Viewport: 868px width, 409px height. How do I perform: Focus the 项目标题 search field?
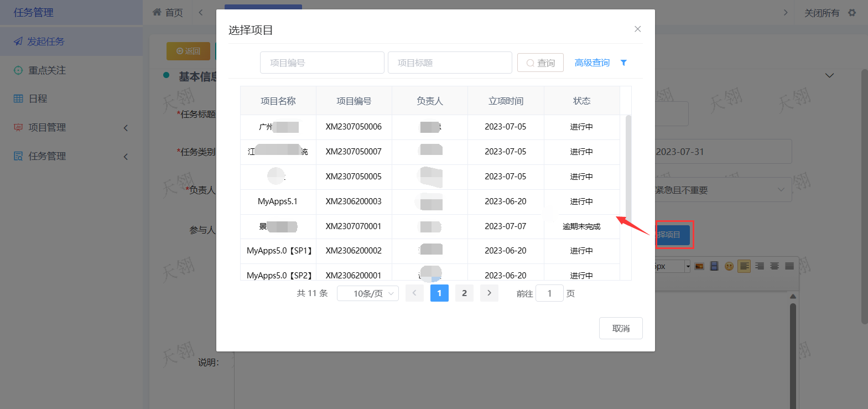coord(449,63)
